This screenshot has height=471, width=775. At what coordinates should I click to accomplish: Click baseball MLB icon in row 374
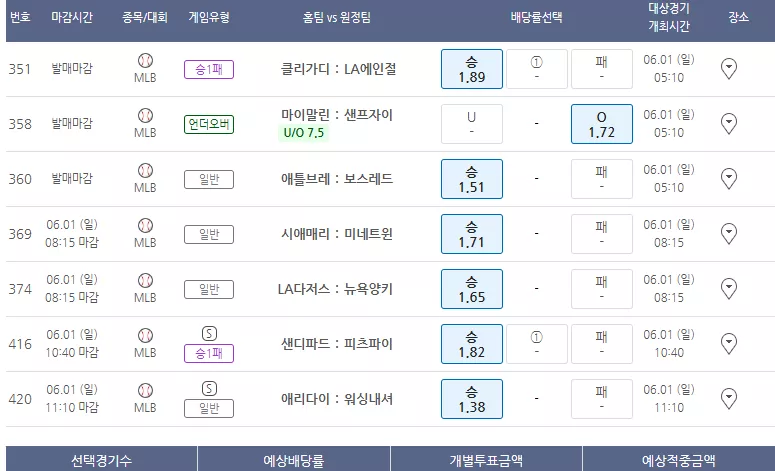pos(145,281)
